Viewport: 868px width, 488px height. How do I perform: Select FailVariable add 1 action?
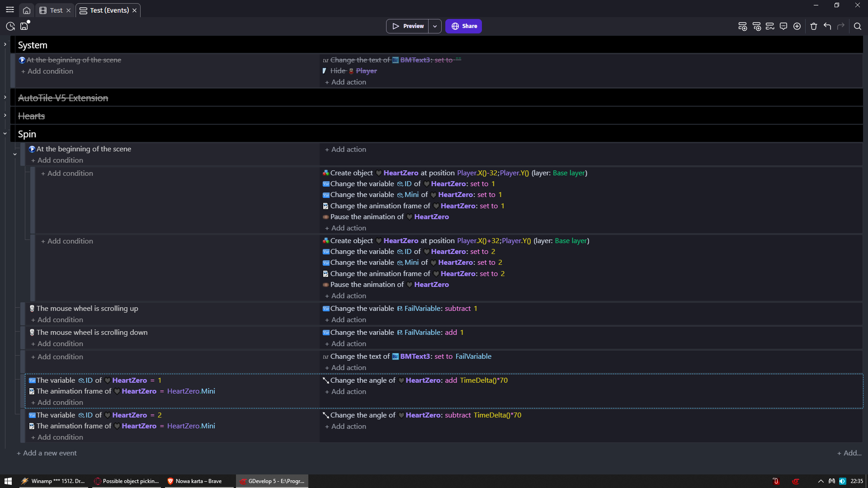[393, 333]
